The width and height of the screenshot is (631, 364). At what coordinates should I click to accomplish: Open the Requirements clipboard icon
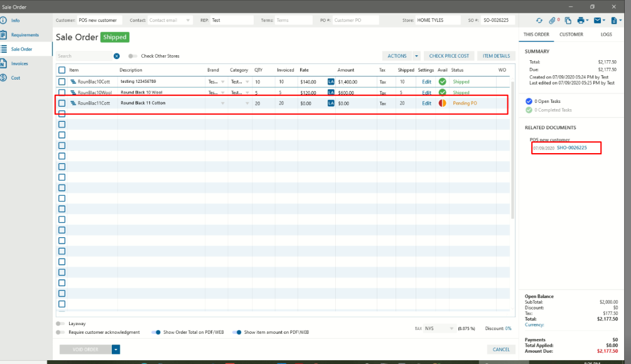click(x=4, y=35)
